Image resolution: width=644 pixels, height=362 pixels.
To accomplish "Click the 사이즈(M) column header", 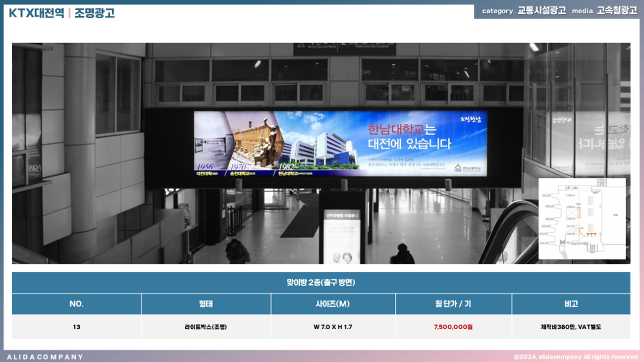I will click(x=332, y=304).
